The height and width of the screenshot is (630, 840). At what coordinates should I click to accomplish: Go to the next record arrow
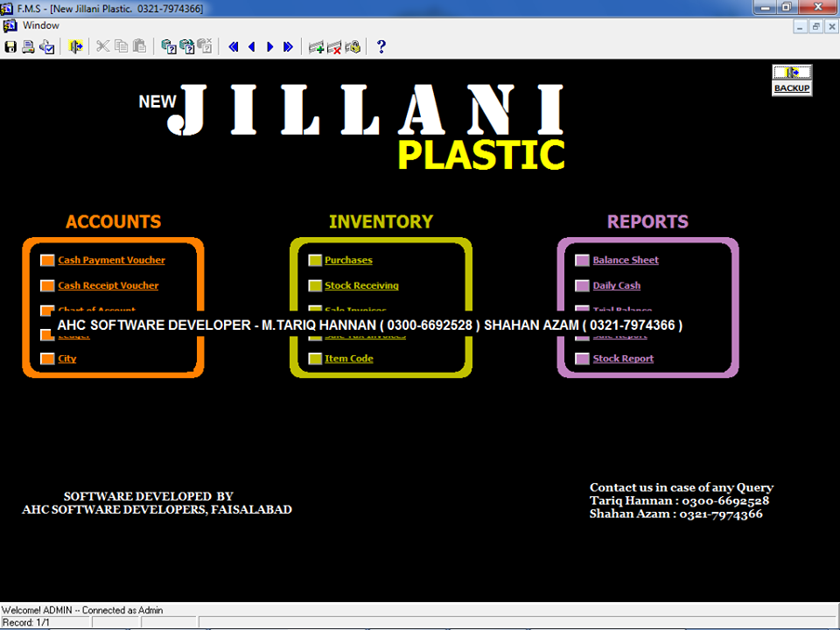269,46
